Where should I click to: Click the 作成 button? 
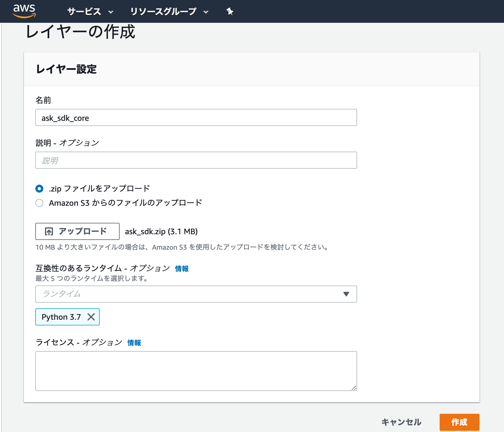459,423
